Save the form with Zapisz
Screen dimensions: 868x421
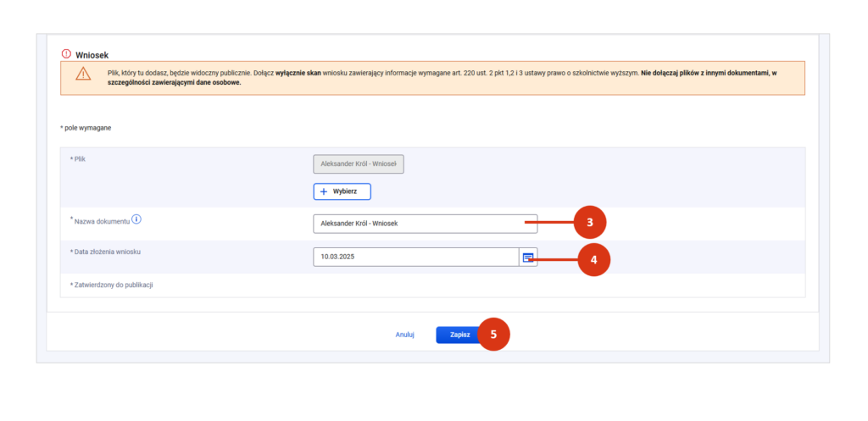click(459, 335)
